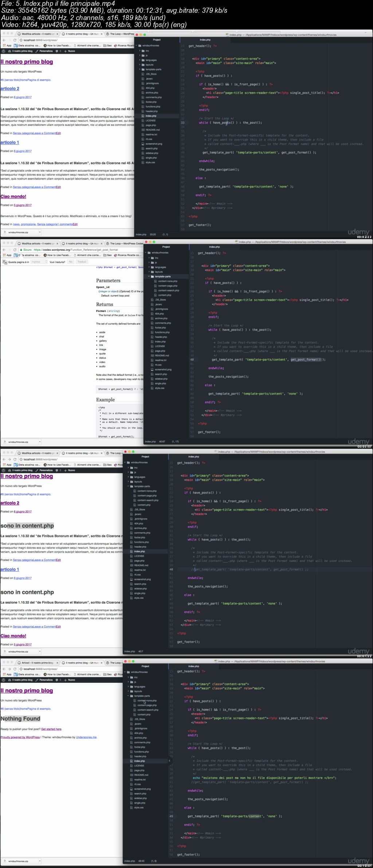Viewport: 373px width, 868px height.
Task: Click "No" button in translate bar
Action: (71, 262)
